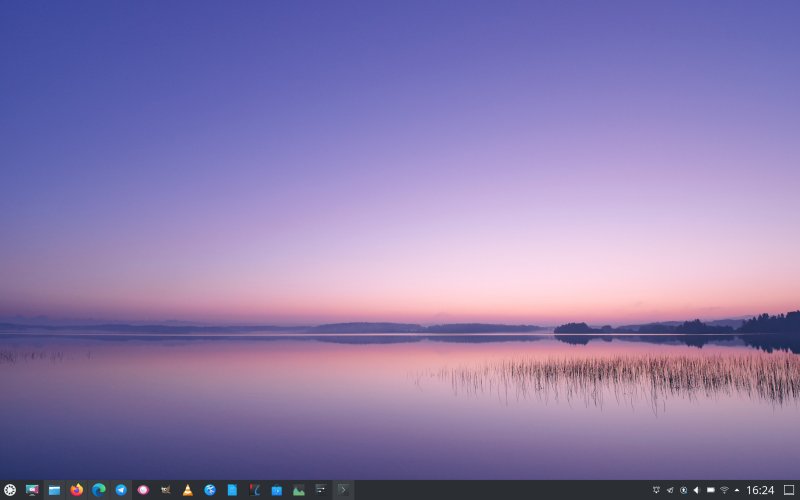Open the calendar from 16:24 clock

coord(760,490)
